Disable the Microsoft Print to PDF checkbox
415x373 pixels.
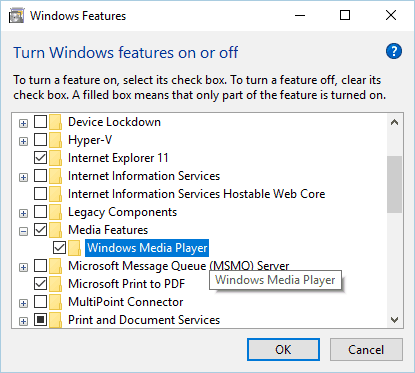click(x=41, y=284)
